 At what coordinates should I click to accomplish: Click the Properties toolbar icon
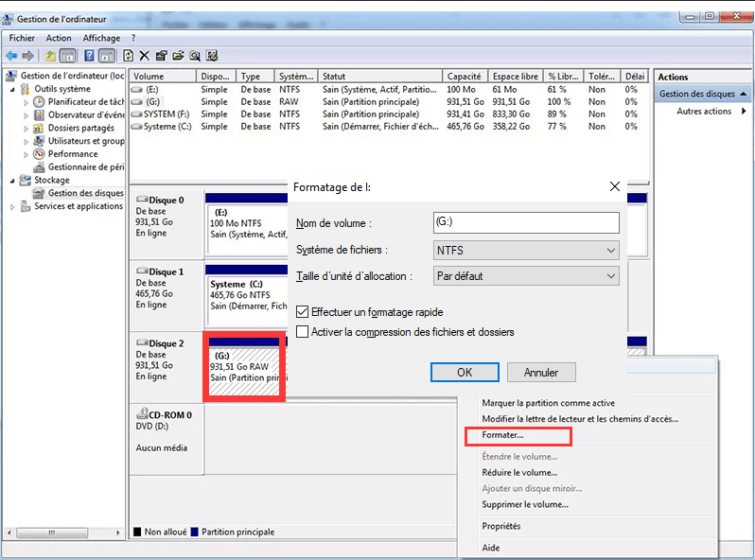161,56
